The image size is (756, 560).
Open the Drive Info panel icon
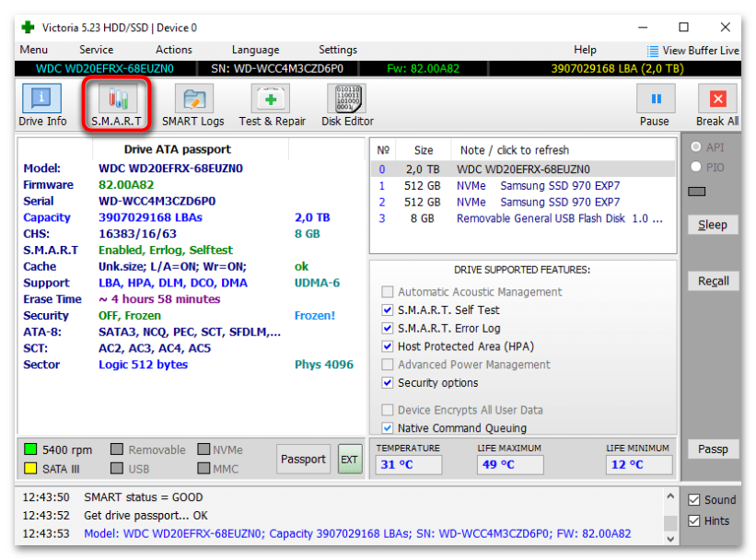pyautogui.click(x=41, y=98)
